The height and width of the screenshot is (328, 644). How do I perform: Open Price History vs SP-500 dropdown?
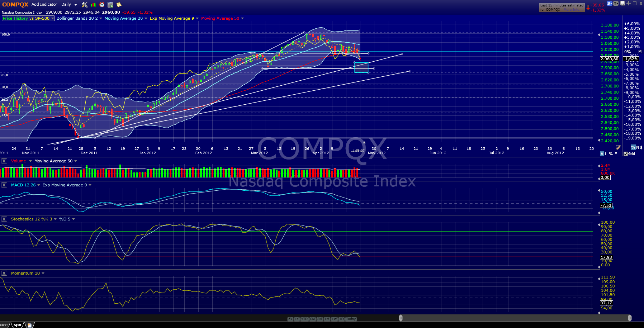point(28,18)
